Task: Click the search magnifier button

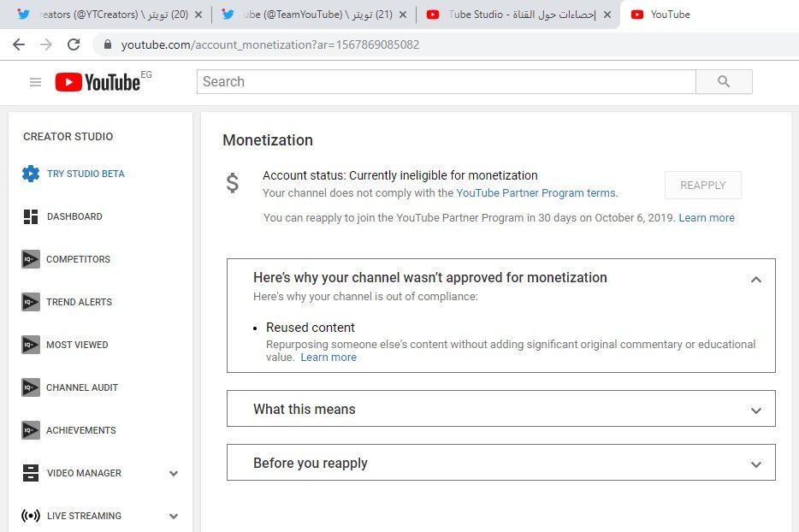Action: pyautogui.click(x=724, y=81)
